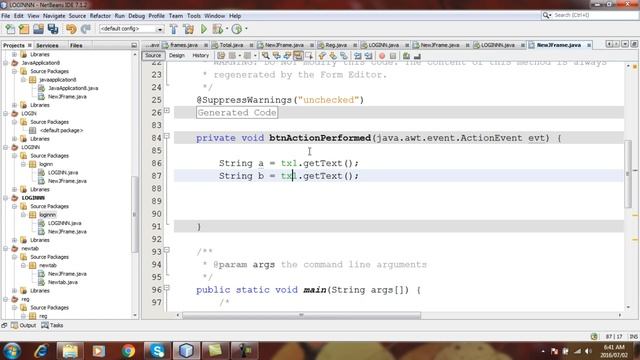
Task: Click the Debug Project toolbar icon
Action: (218, 29)
